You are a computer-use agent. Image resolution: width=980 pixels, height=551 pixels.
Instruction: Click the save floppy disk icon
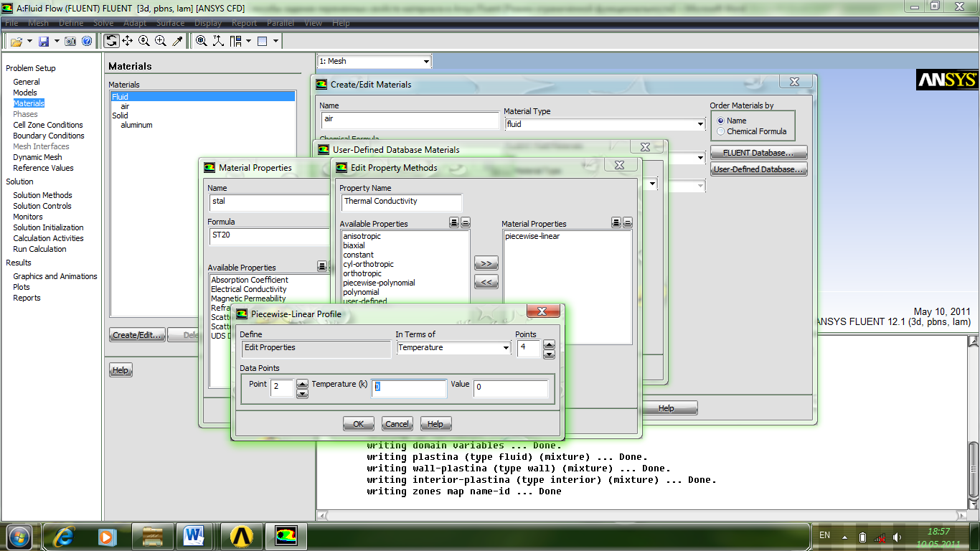click(44, 42)
